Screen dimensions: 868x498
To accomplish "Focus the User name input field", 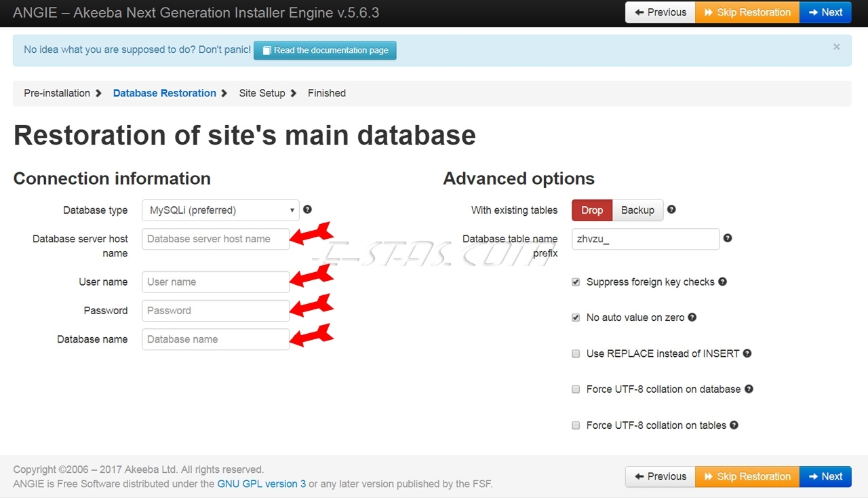I will tap(216, 282).
